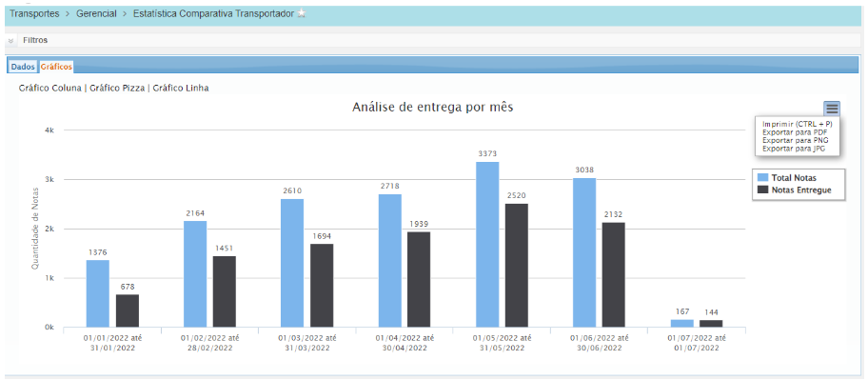Choose Exportar para PDF
This screenshot has width=868, height=380.
click(795, 132)
